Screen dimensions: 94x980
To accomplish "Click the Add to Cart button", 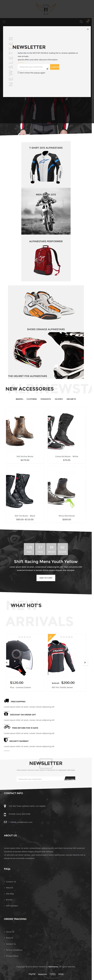I will pos(46,578).
